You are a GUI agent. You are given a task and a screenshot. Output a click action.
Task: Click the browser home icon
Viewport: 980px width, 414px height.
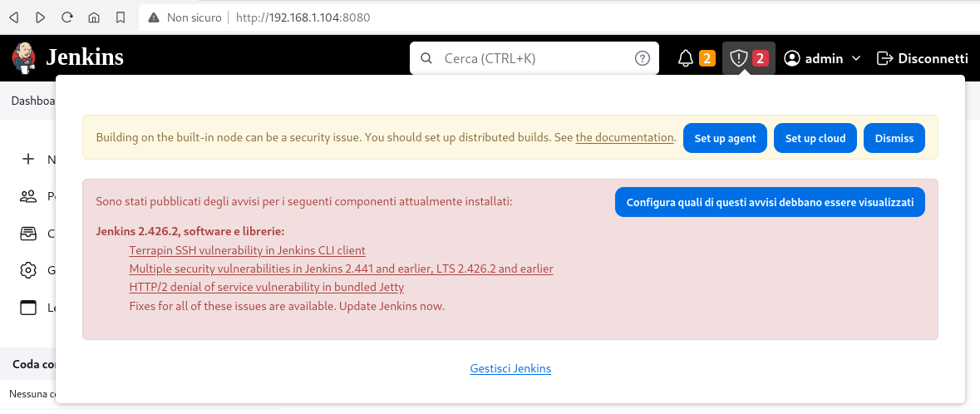(94, 17)
